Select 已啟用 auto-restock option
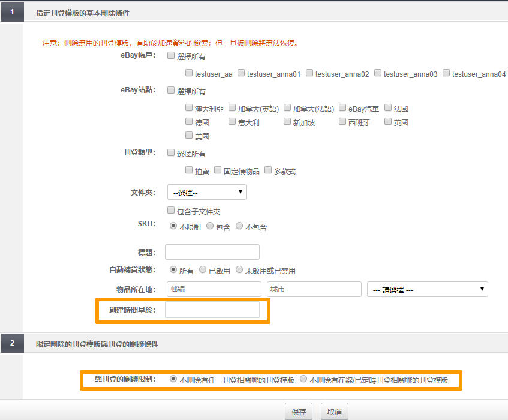The height and width of the screenshot is (420, 508). point(203,269)
